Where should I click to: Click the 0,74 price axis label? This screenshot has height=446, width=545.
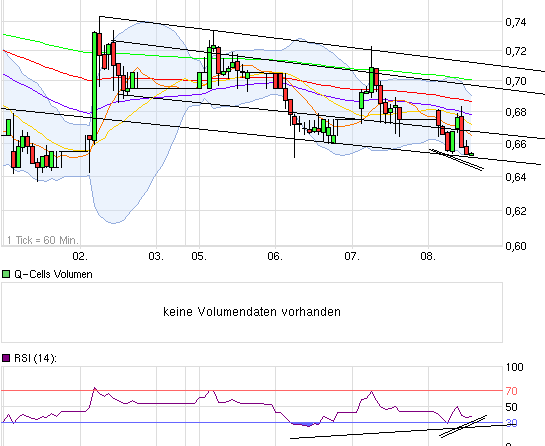point(516,22)
